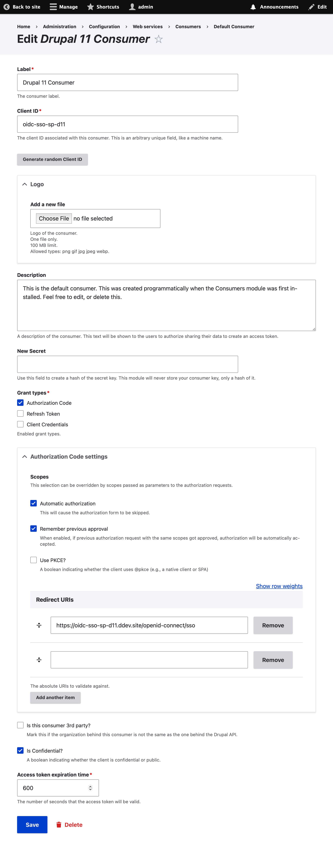The image size is (333, 868).
Task: Check the Client Credentials checkbox
Action: 21,424
